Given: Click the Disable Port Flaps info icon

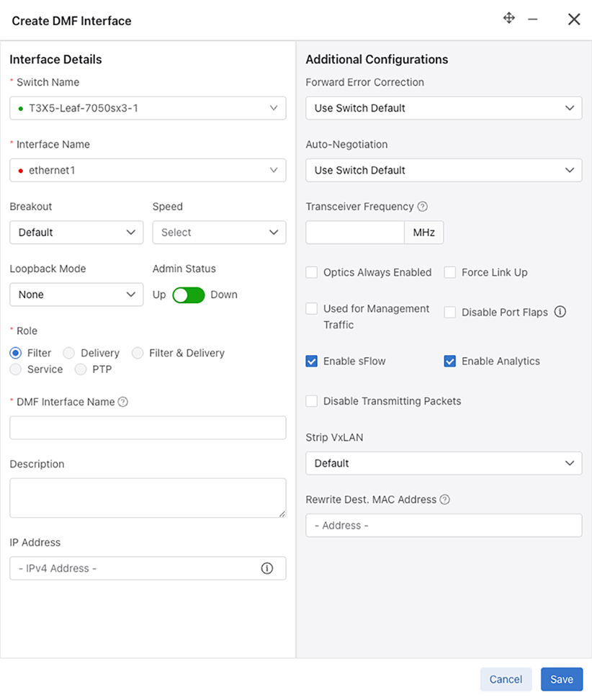Looking at the screenshot, I should pyautogui.click(x=560, y=312).
